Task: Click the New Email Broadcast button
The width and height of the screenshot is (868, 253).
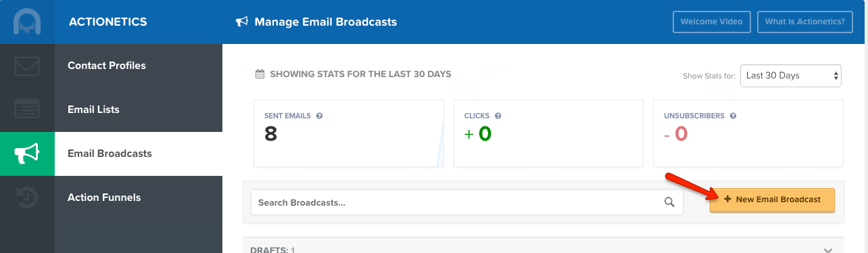Action: [x=772, y=200]
